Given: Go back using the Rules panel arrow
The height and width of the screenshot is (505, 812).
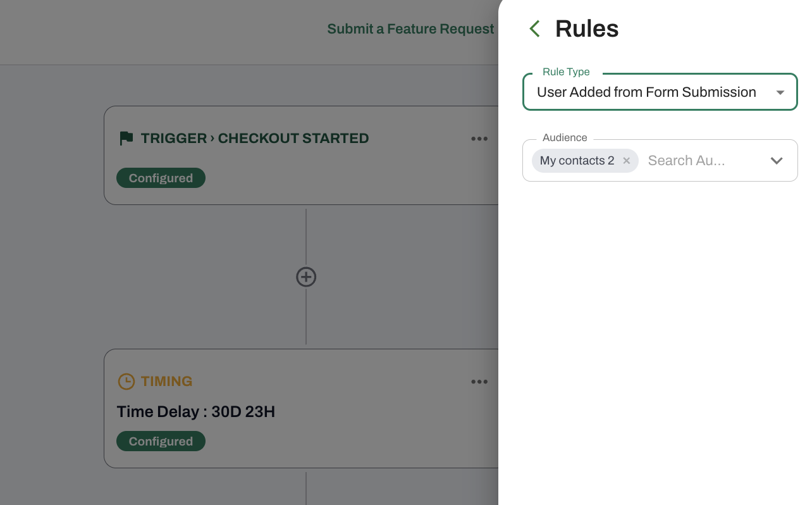Looking at the screenshot, I should 535,28.
